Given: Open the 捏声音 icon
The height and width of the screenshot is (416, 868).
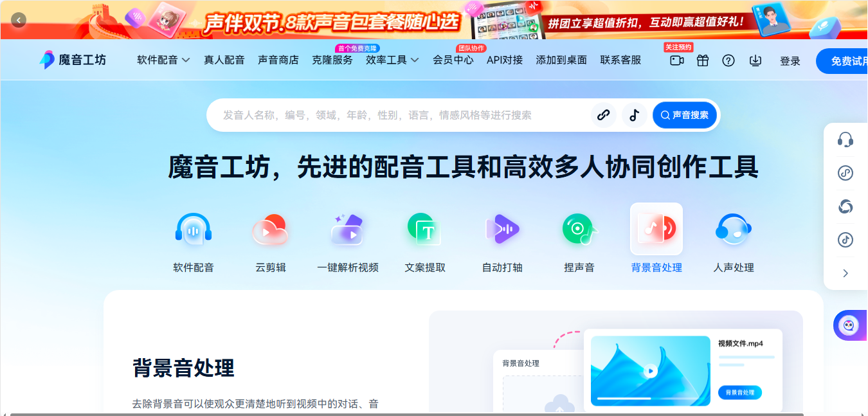Looking at the screenshot, I should (x=579, y=229).
